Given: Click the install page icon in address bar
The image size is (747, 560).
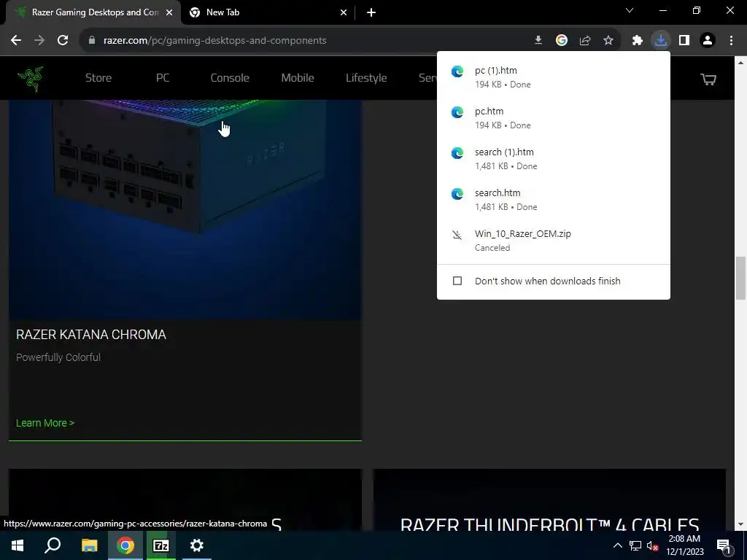Looking at the screenshot, I should (538, 41).
